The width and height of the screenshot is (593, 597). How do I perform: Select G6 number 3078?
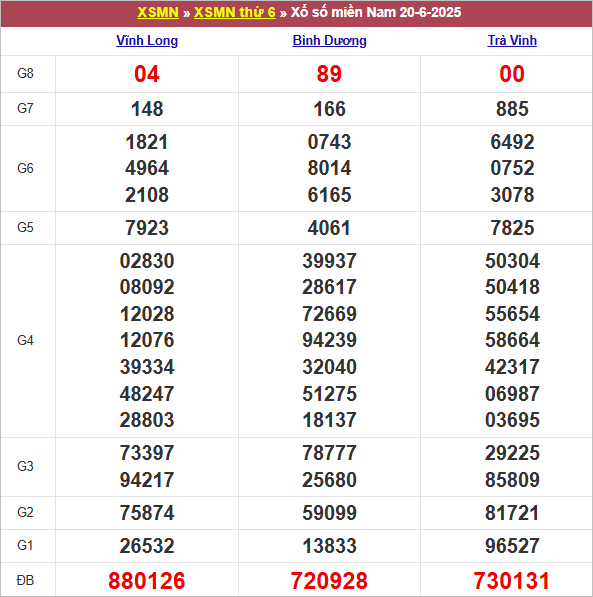click(x=512, y=195)
